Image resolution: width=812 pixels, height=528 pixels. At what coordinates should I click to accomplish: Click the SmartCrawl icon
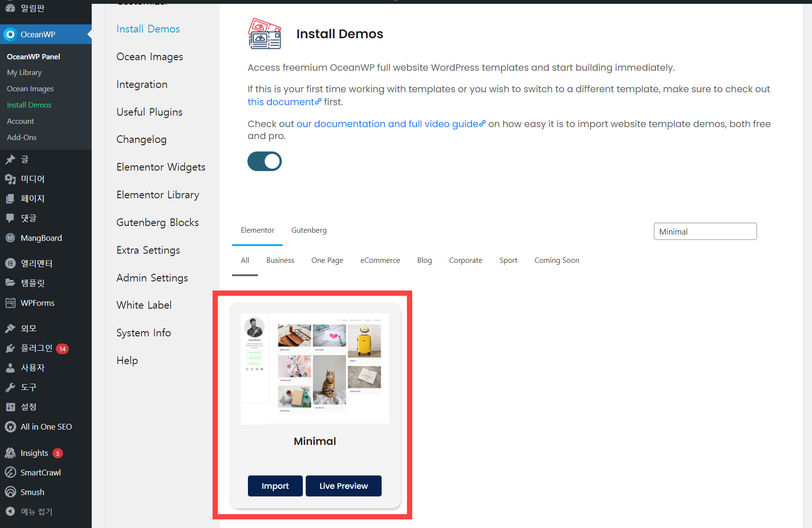[x=10, y=473]
